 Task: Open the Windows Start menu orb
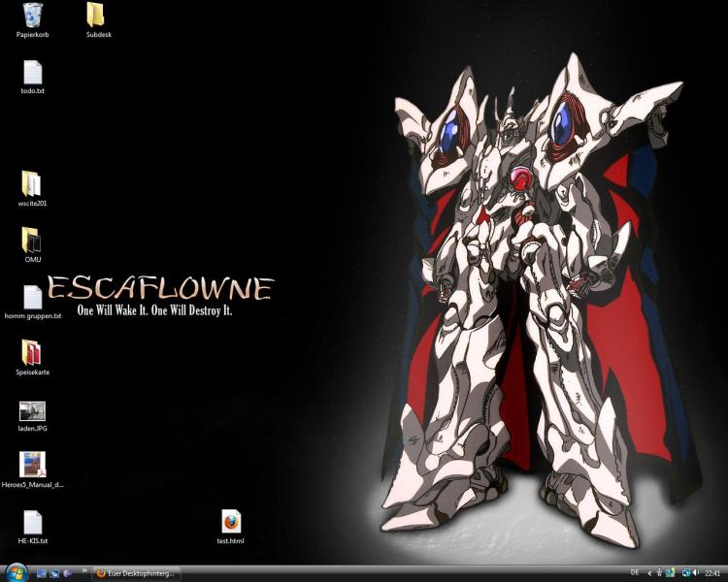15,572
